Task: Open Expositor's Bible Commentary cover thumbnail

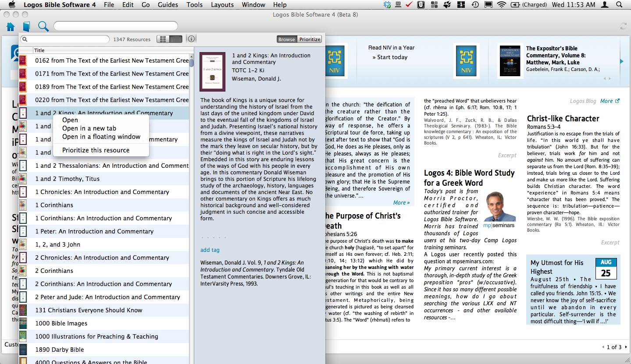Action: click(510, 61)
